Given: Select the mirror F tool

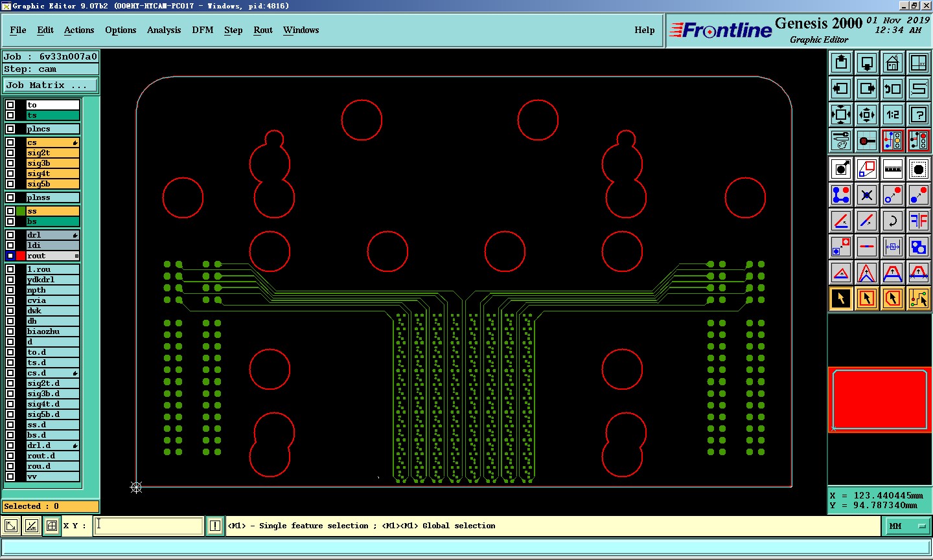Looking at the screenshot, I should [x=919, y=221].
